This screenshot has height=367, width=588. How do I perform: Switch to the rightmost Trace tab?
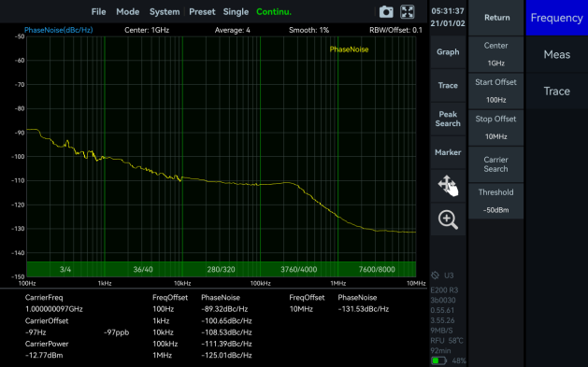pos(556,92)
